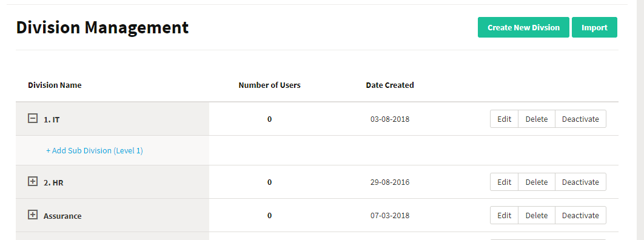644x240 pixels.
Task: Select the 2. HR division name
Action: click(53, 182)
